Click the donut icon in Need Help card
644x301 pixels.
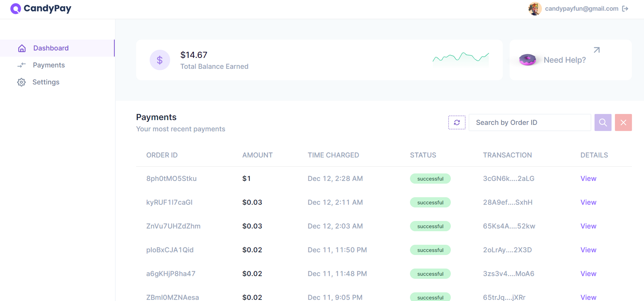click(x=527, y=60)
